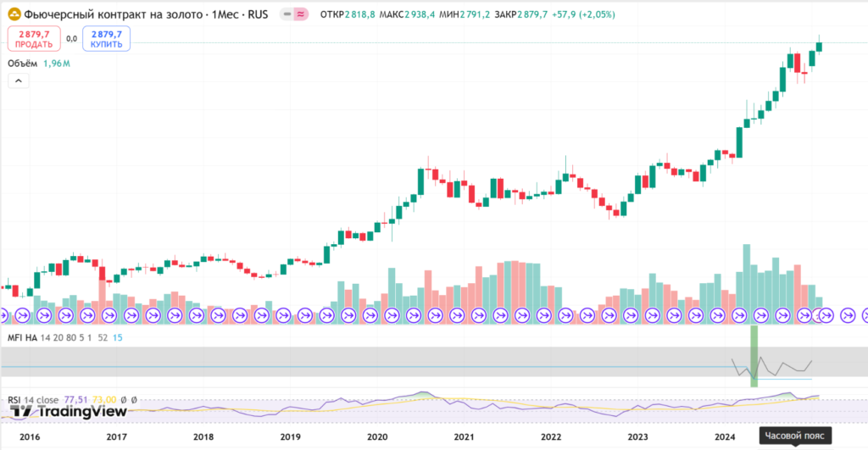Select the MFI HA indicator label
The width and height of the screenshot is (868, 450).
(x=22, y=337)
